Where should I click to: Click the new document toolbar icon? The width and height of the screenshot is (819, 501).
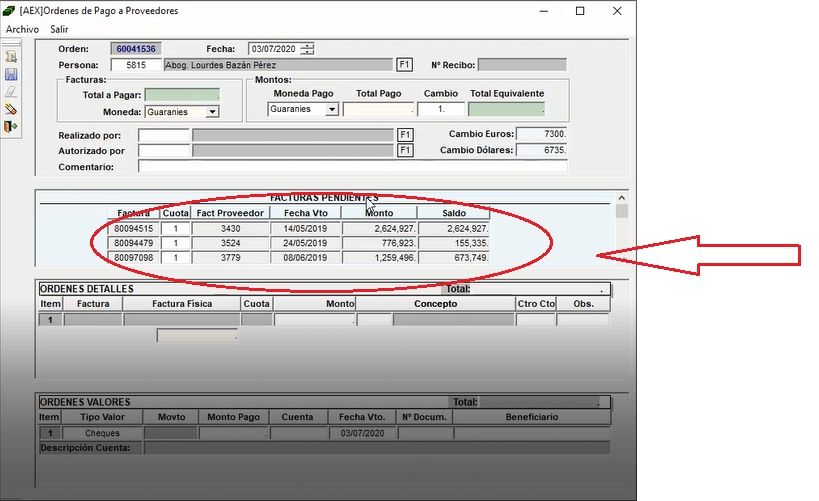(11, 56)
